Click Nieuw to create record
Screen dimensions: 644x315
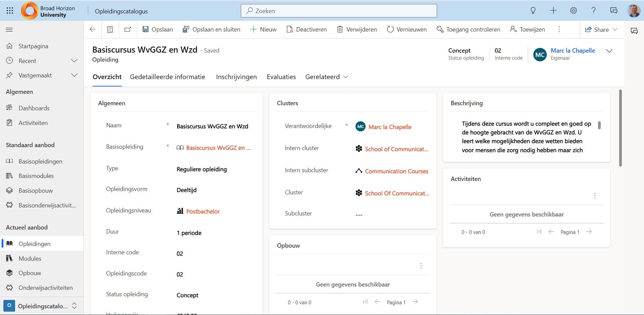coord(263,29)
